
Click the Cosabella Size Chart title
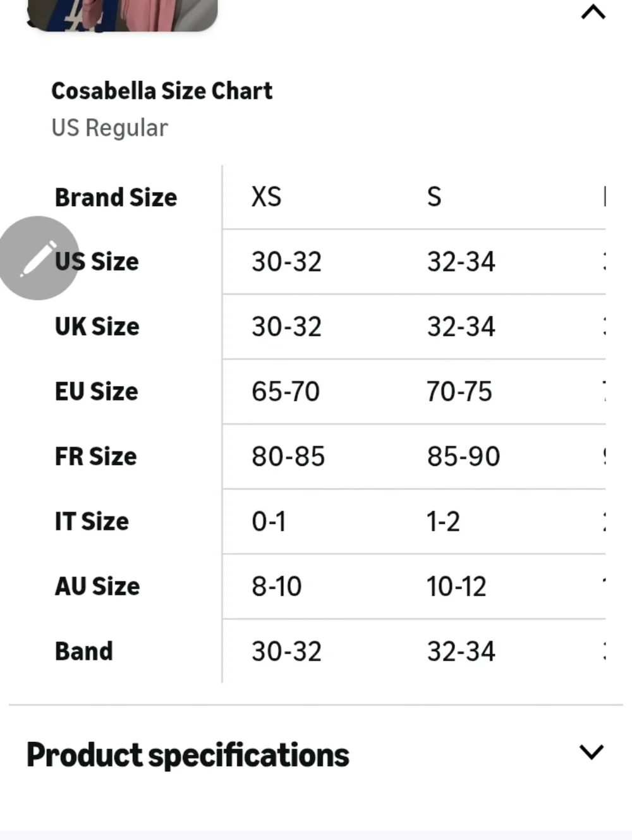point(162,91)
